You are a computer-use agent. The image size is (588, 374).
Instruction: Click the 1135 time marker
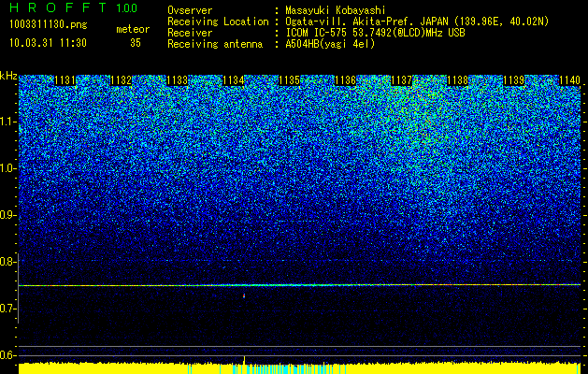[289, 80]
